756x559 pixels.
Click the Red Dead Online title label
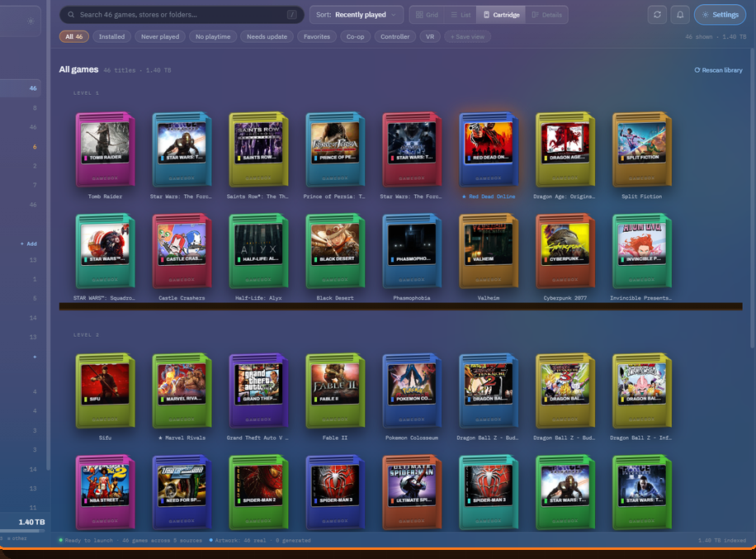point(489,197)
